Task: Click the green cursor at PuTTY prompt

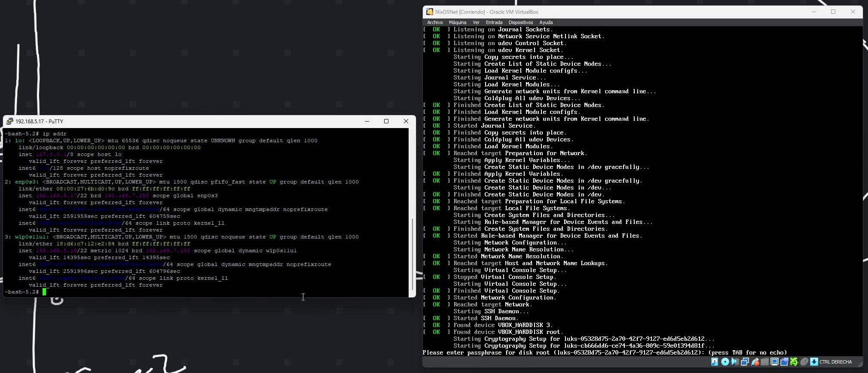Action: click(x=44, y=292)
